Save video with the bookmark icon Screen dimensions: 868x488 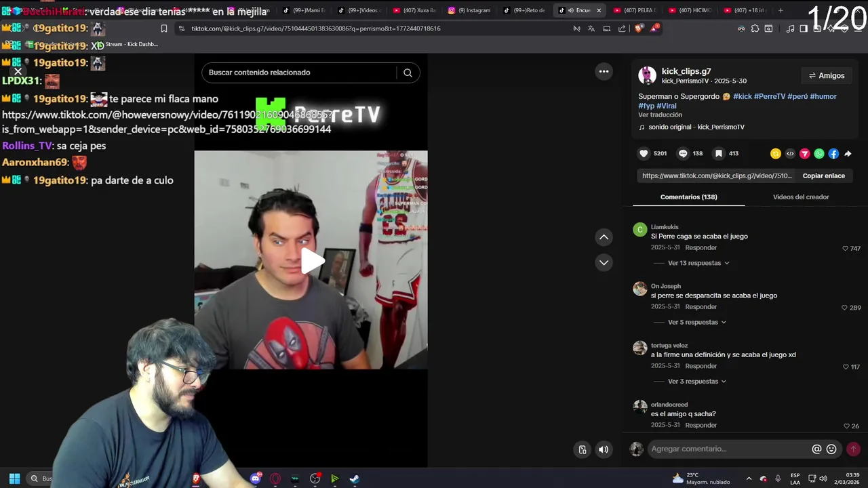(x=719, y=154)
